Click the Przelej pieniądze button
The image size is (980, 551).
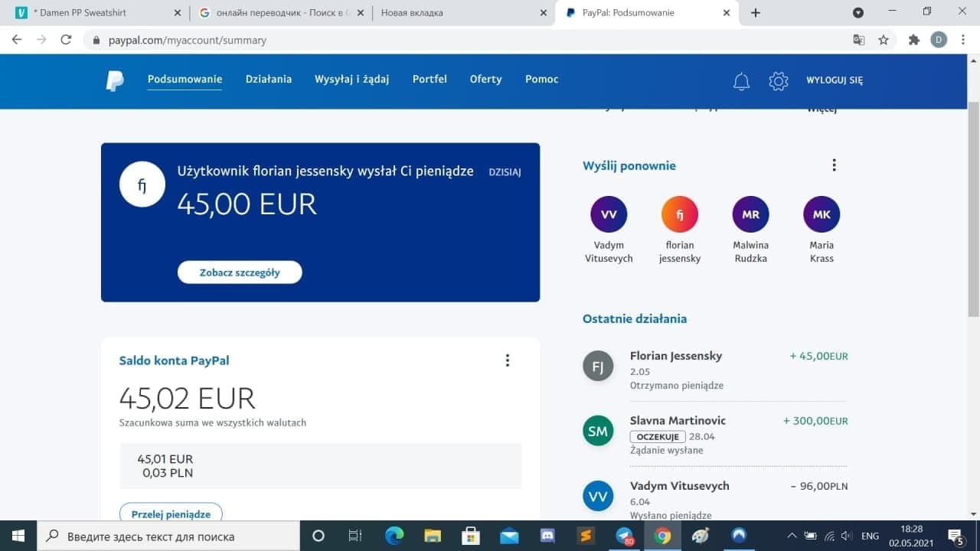[x=171, y=514]
